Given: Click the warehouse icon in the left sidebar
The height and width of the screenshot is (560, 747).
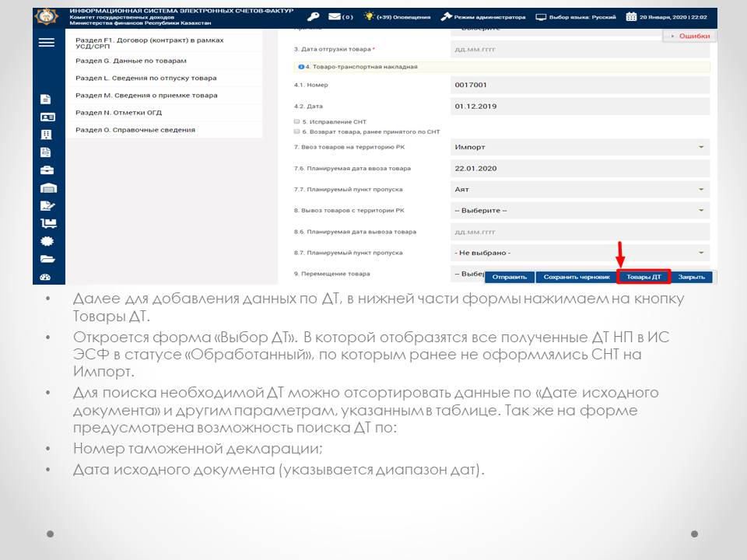Looking at the screenshot, I should (x=47, y=188).
